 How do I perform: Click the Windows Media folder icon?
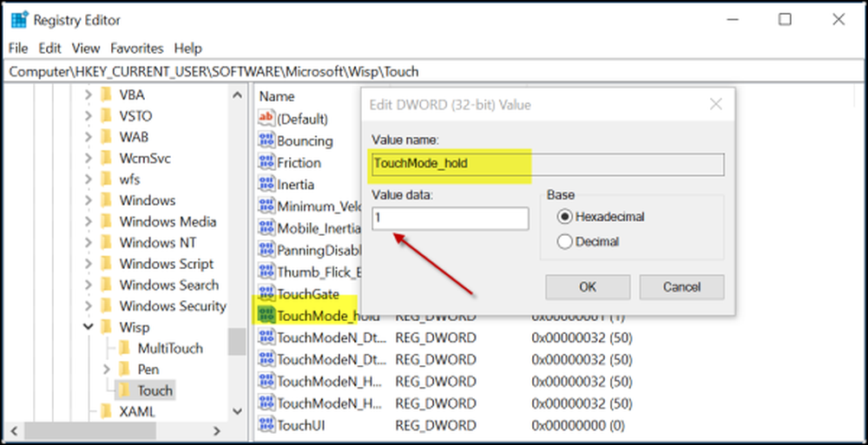106,221
